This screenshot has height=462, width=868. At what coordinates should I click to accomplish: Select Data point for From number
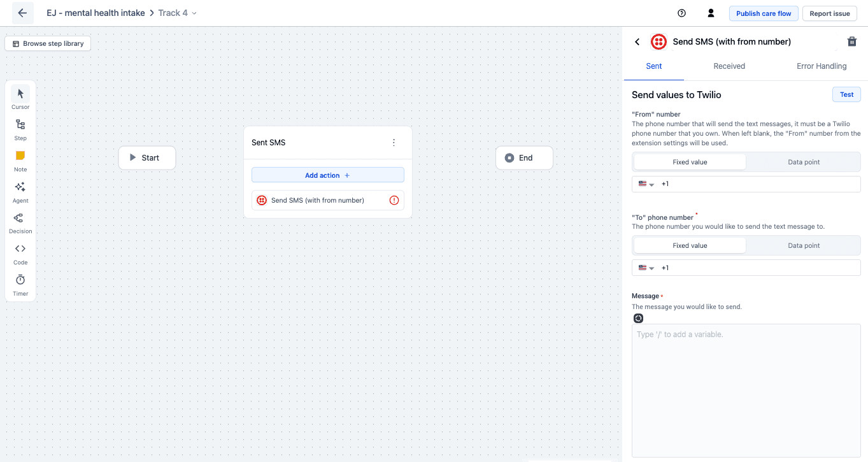(x=804, y=162)
